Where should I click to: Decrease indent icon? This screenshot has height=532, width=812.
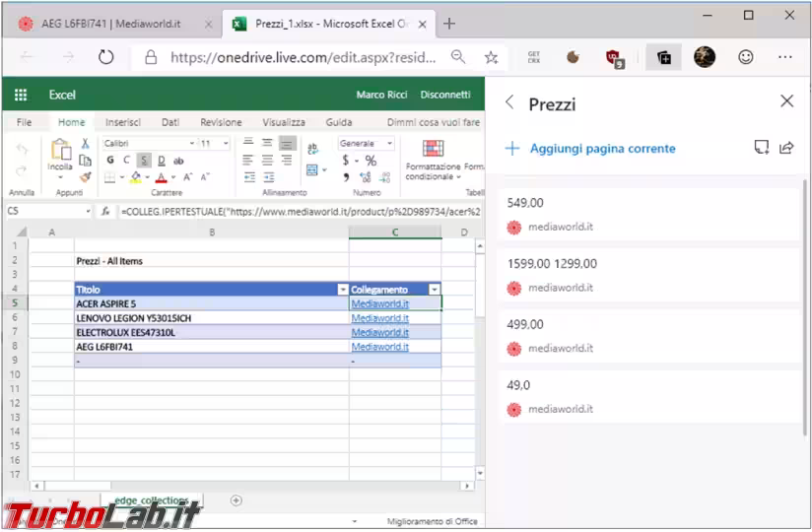click(x=249, y=177)
